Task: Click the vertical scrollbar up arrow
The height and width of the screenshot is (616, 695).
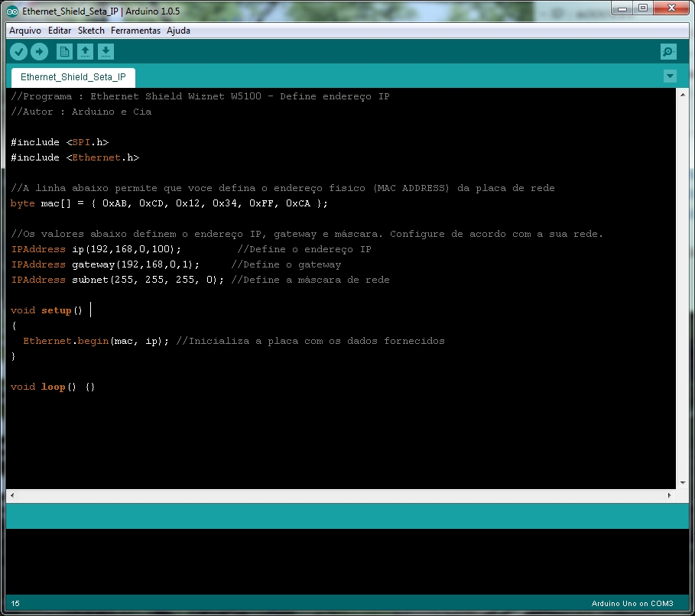Action: [x=683, y=95]
